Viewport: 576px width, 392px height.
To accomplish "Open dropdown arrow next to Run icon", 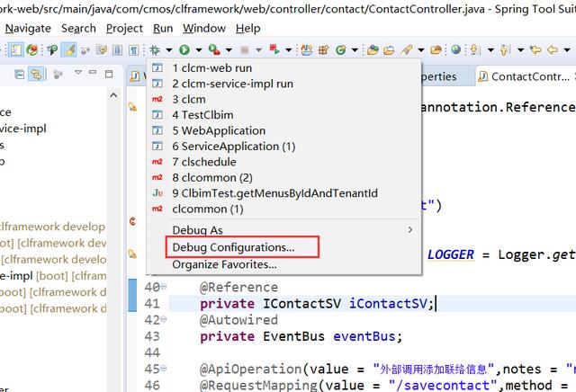I will [199, 49].
